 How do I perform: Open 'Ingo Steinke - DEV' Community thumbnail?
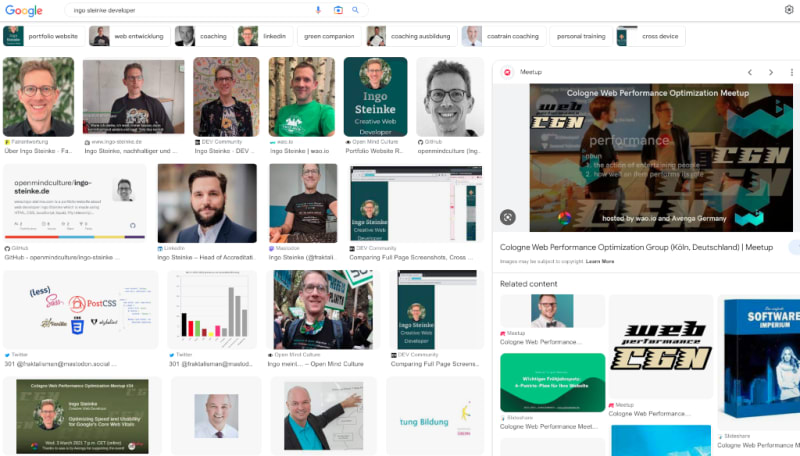coord(226,96)
